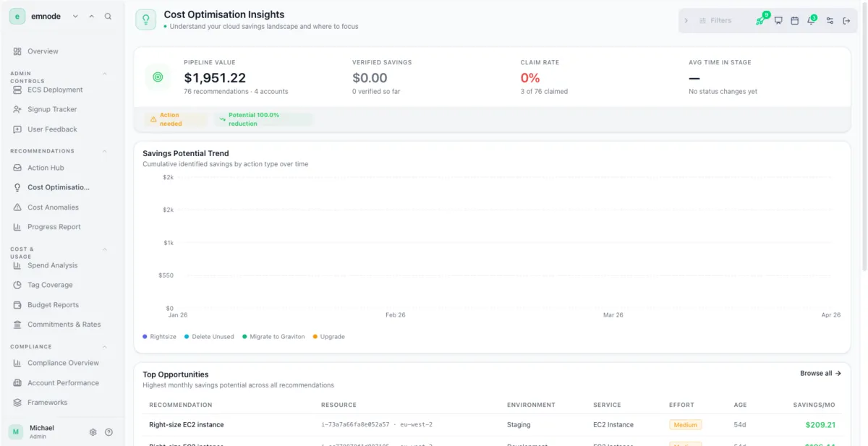868x446 pixels.
Task: Click the Cost Anomalies warning triangle icon
Action: coord(17,207)
